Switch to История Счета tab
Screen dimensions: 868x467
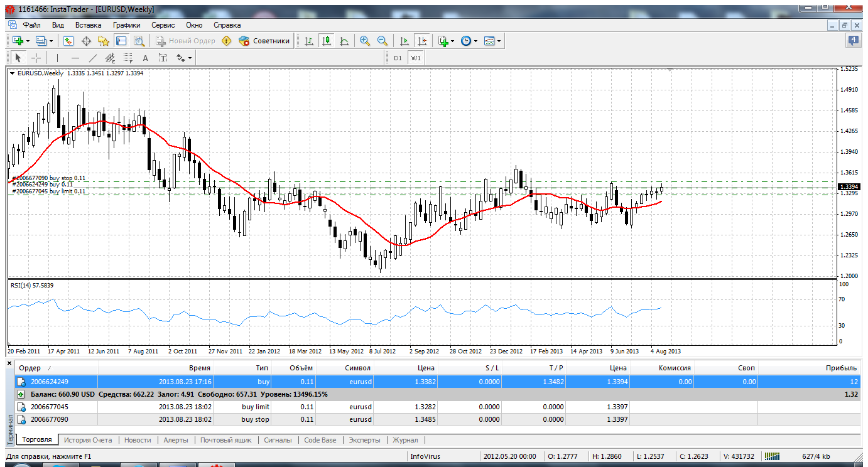87,440
